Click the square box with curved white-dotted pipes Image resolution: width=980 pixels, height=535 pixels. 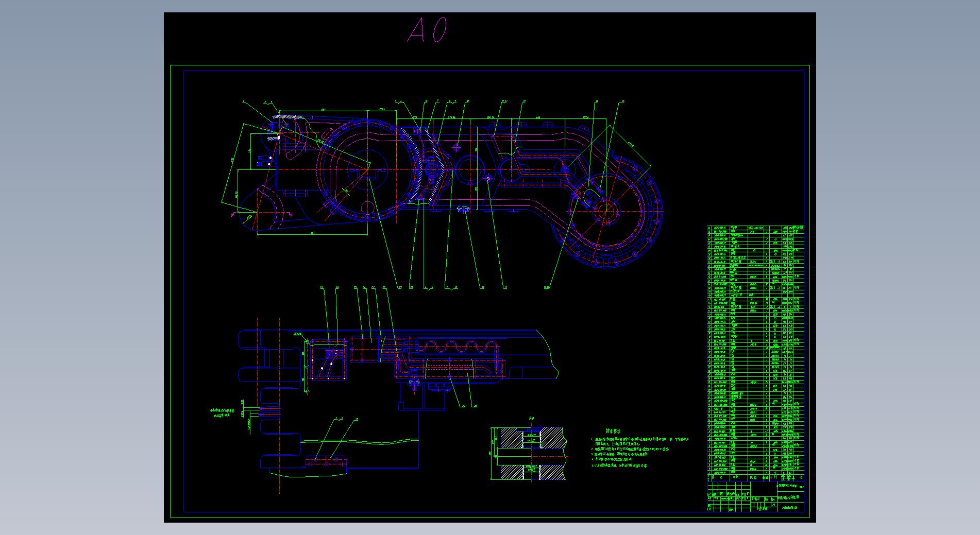(327, 360)
